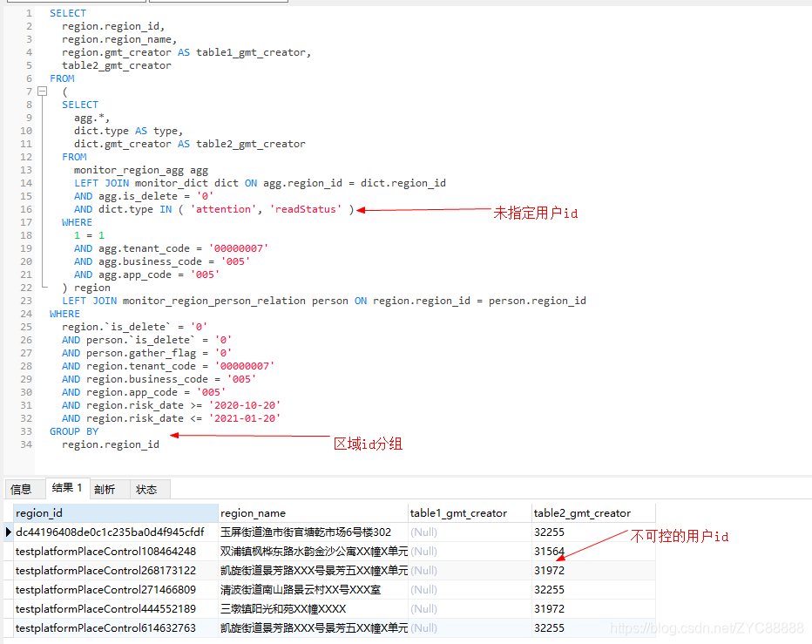The image size is (812, 644).
Task: Open the 状态 tab
Action: pyautogui.click(x=146, y=489)
